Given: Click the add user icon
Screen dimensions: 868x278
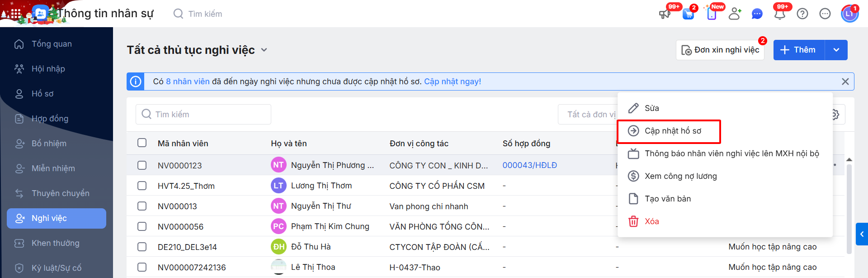Looking at the screenshot, I should click(x=735, y=14).
